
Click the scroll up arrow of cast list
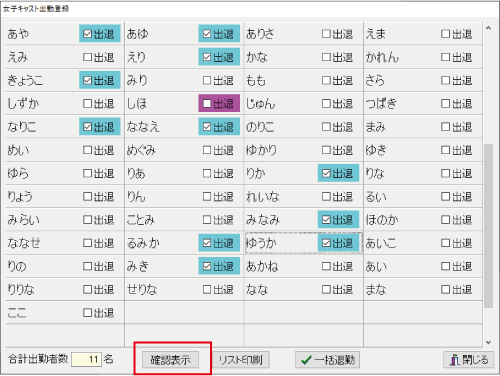point(488,28)
